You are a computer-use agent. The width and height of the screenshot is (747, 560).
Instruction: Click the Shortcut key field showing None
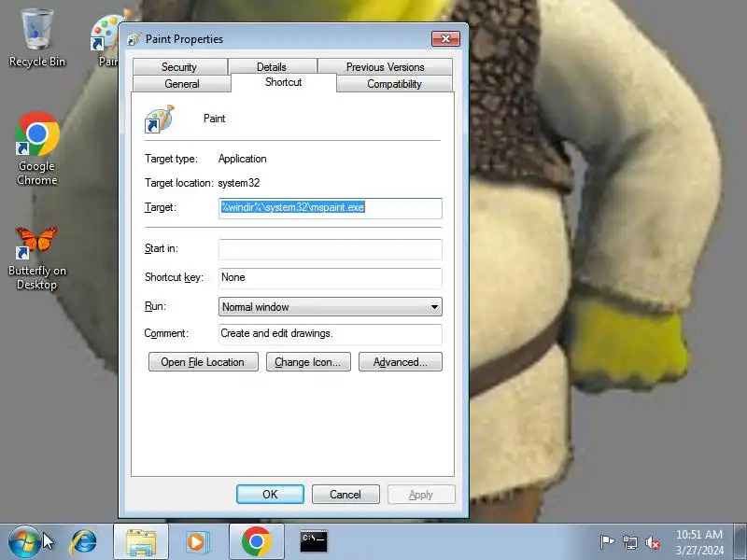click(x=331, y=278)
